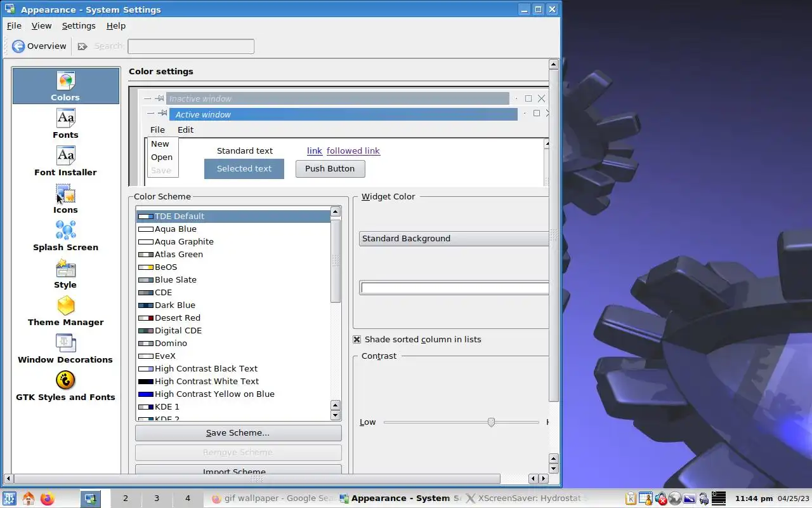Select the Aqua Blue color scheme
812x508 pixels.
coord(233,229)
